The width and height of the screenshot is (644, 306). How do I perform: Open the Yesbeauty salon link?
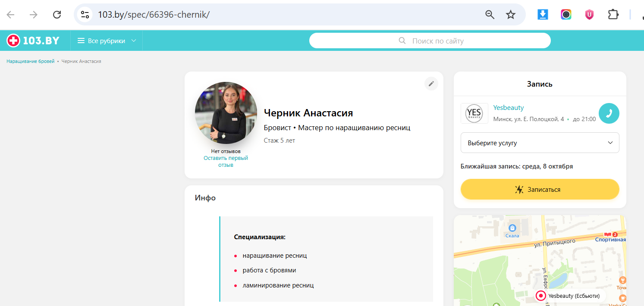pyautogui.click(x=509, y=108)
